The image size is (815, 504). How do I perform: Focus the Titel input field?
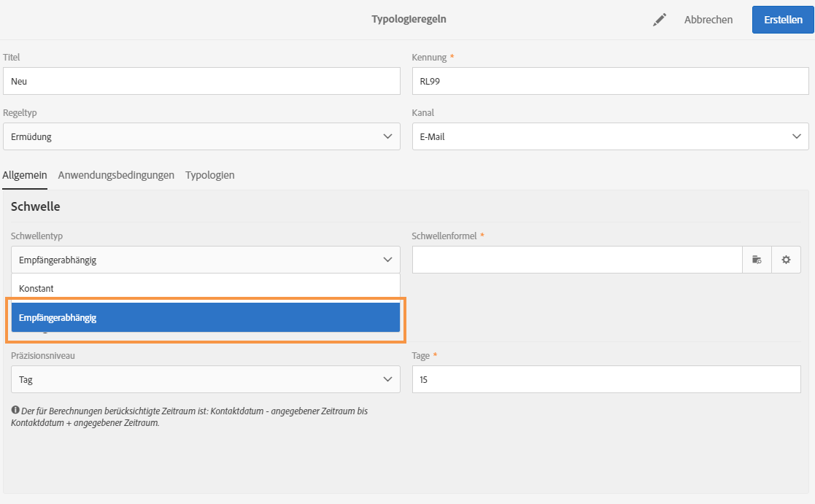pos(201,81)
